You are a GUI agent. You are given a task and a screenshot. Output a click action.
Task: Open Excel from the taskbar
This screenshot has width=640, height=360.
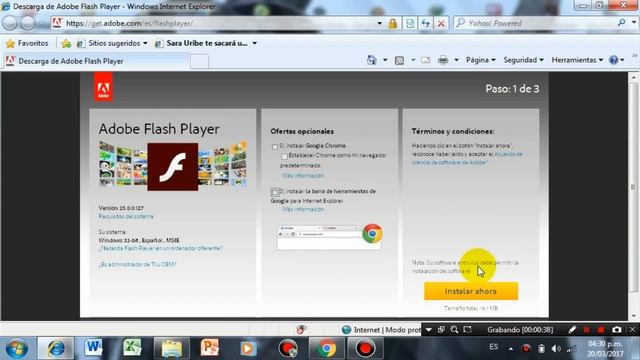point(132,348)
